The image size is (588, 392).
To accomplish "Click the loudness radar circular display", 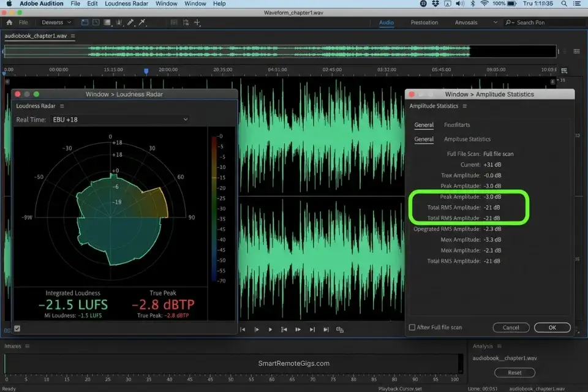I will point(111,211).
